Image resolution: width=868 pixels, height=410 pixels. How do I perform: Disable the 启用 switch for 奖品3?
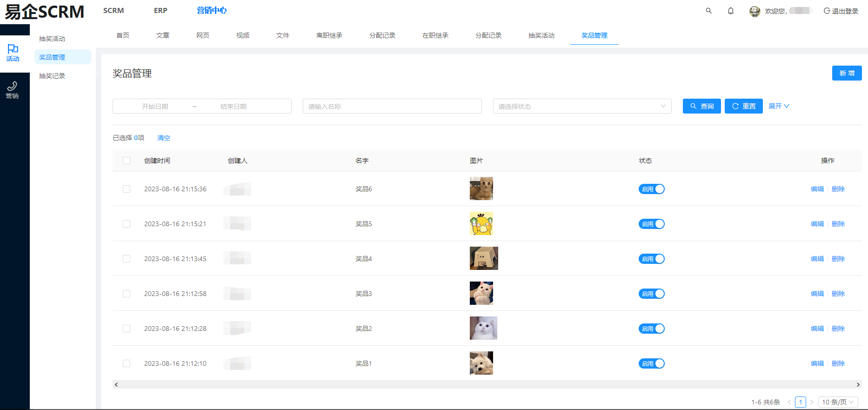(652, 294)
